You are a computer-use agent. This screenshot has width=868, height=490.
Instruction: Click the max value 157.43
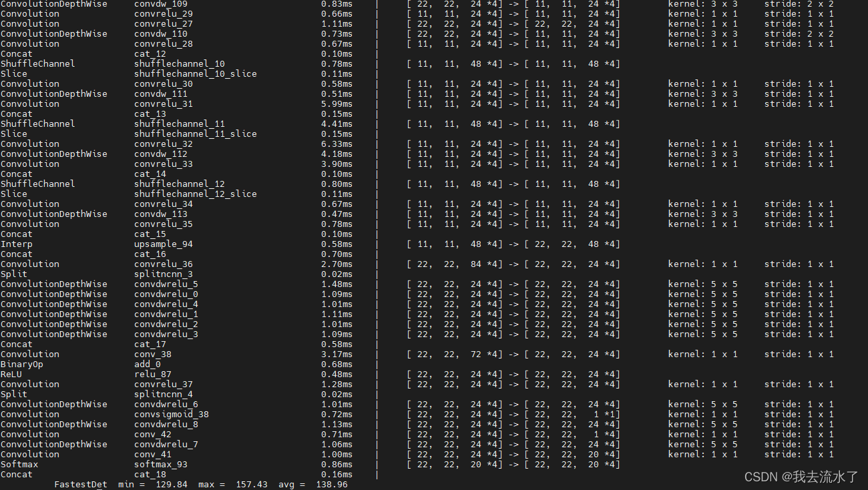[x=252, y=485]
